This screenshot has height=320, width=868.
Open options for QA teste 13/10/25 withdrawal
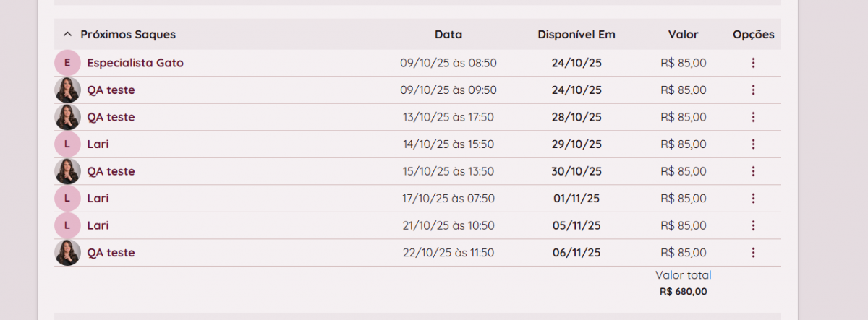(753, 117)
